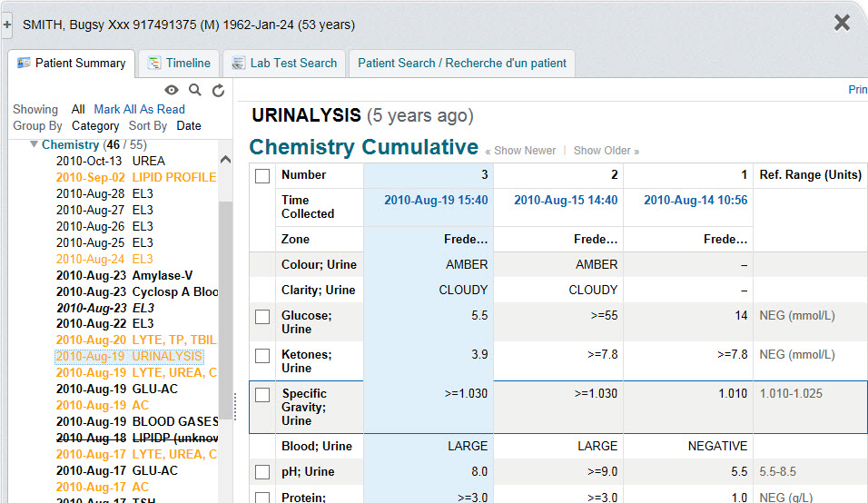
Task: Check the Glucose; Urine checkbox
Action: pyautogui.click(x=262, y=317)
